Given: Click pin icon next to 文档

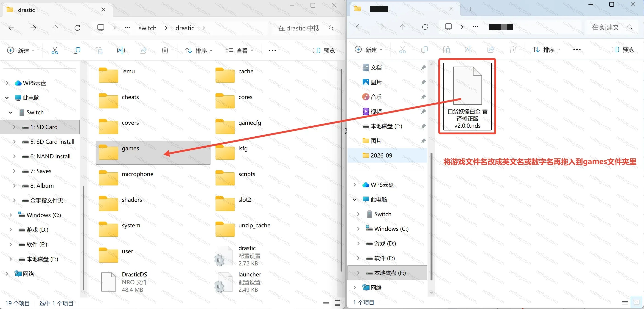Looking at the screenshot, I should 423,67.
